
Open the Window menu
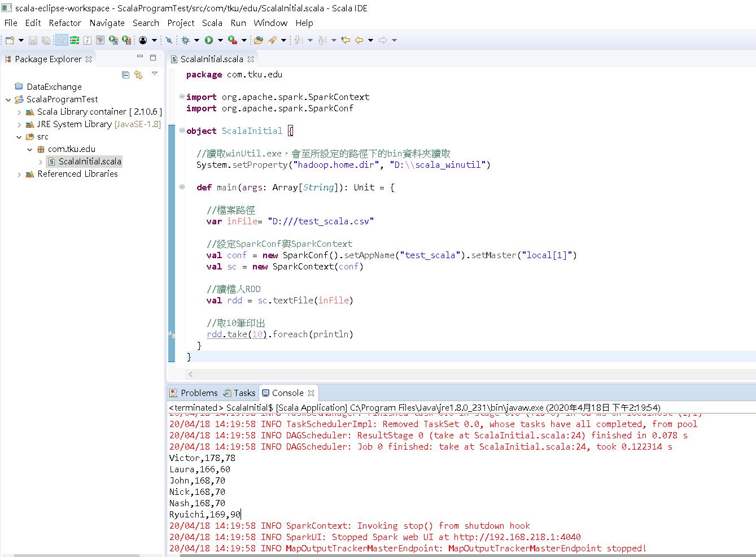click(x=270, y=23)
